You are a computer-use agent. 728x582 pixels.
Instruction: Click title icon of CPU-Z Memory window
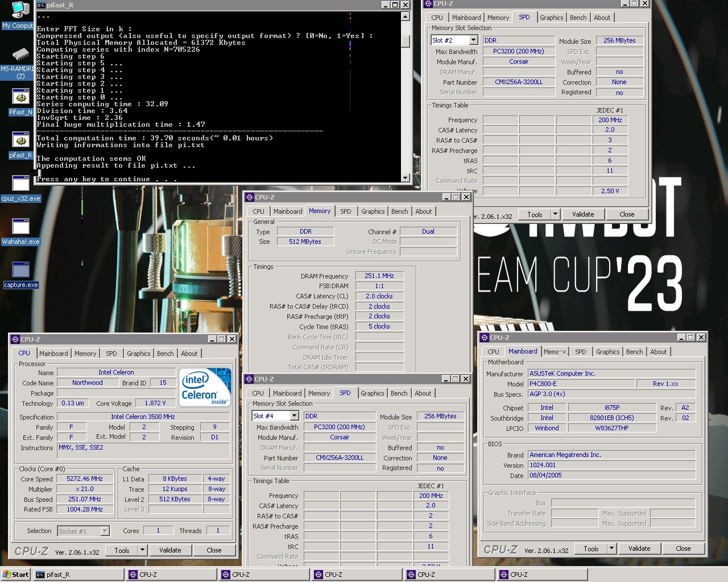[x=249, y=197]
